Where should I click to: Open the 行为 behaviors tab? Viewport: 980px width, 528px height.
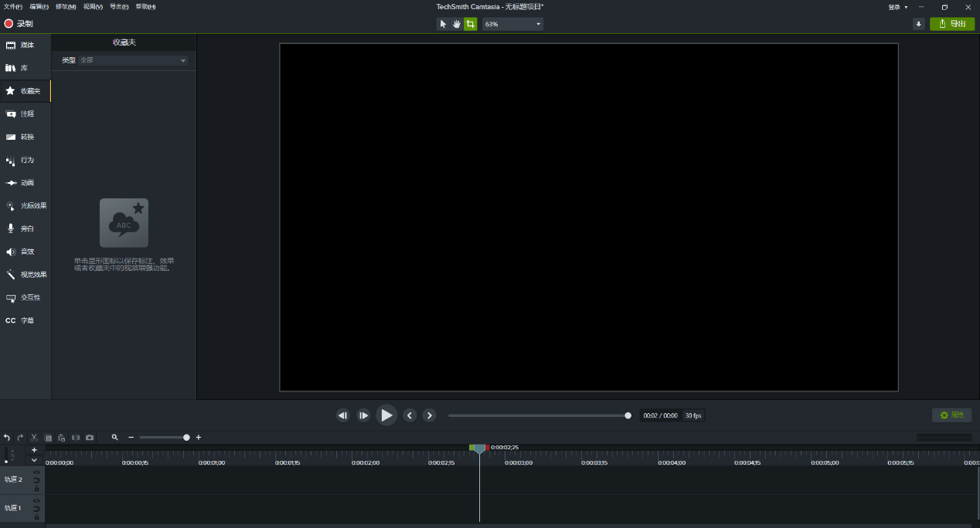(25, 160)
